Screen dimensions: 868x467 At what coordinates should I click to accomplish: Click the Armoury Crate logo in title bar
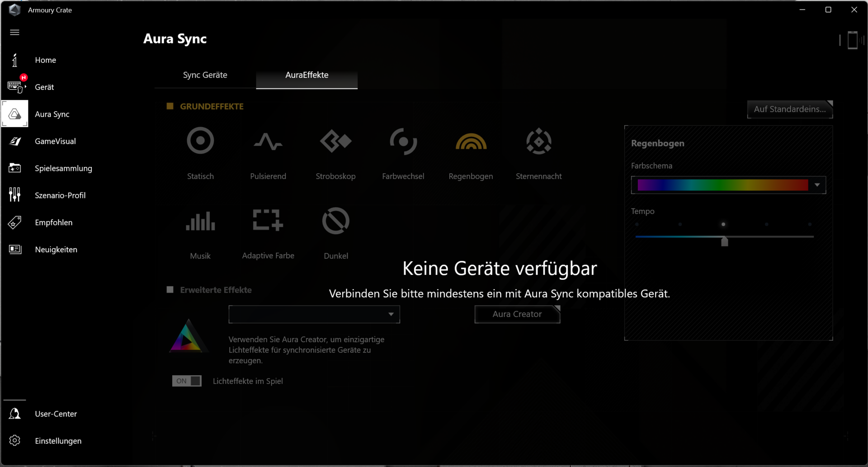pos(14,9)
